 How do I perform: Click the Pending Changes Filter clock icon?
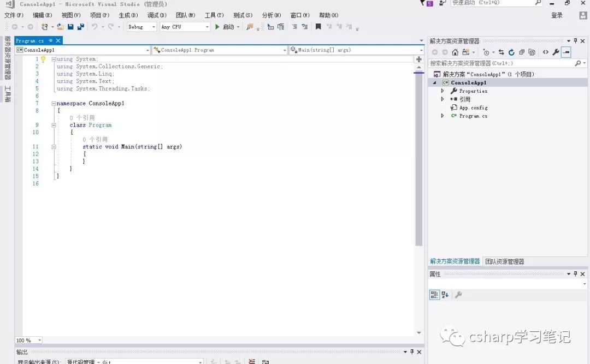[x=486, y=52]
